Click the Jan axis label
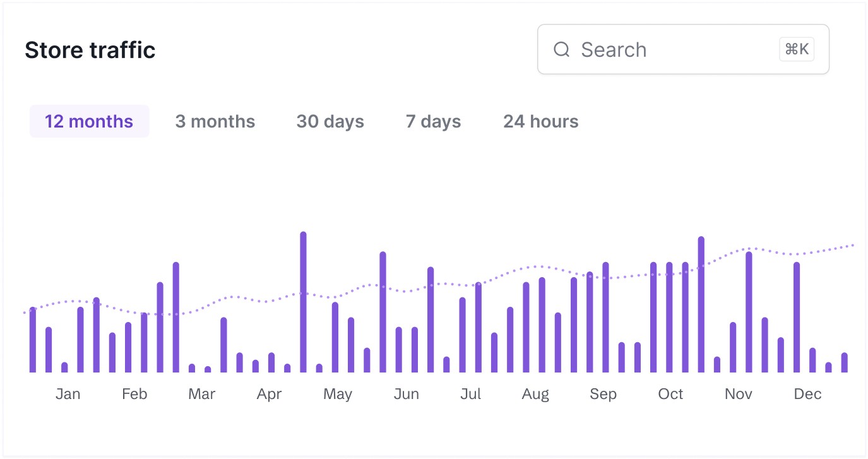868x459 pixels. pyautogui.click(x=68, y=394)
